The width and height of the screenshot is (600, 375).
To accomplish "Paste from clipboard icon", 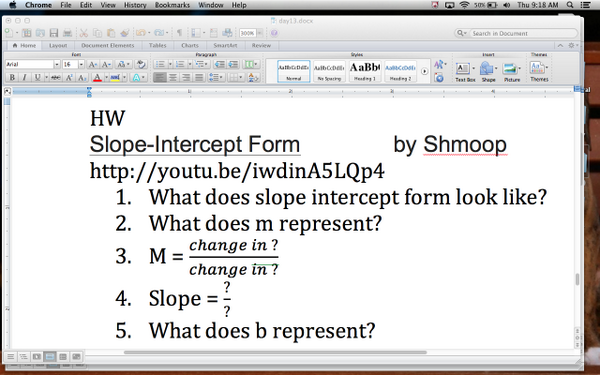I will [111, 33].
